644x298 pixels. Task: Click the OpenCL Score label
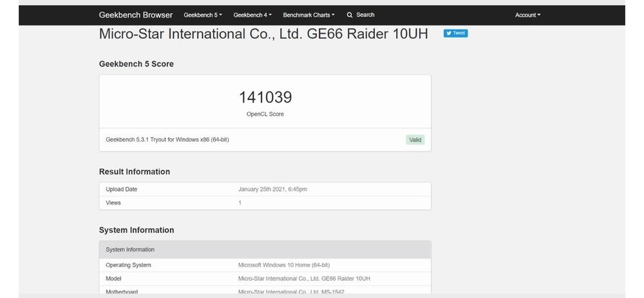(265, 114)
